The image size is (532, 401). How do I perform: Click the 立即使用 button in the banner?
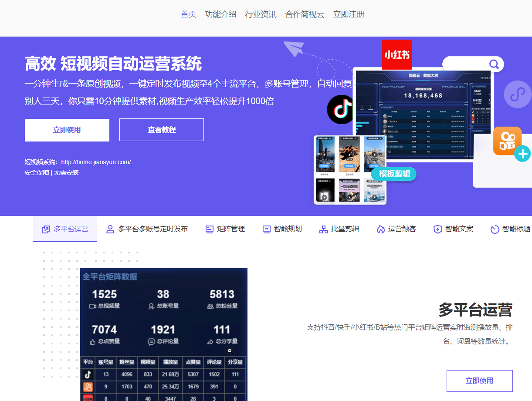tap(67, 130)
